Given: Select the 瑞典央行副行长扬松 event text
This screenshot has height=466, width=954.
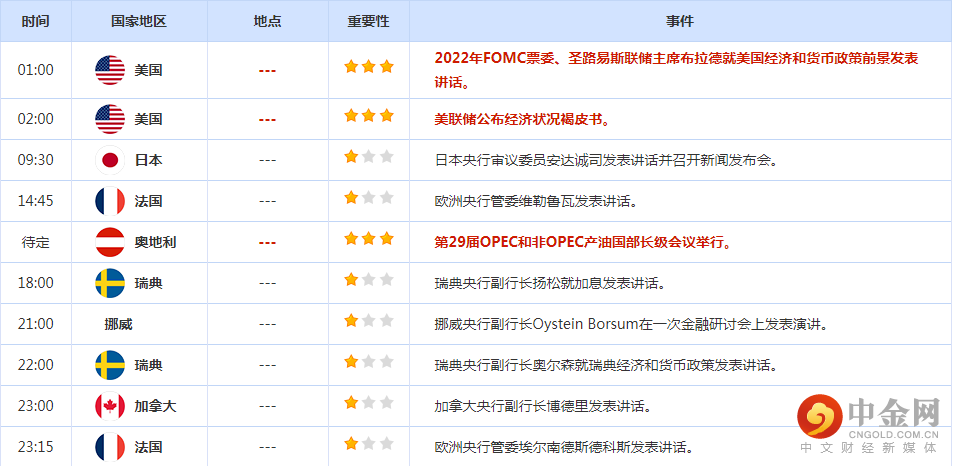Looking at the screenshot, I should (549, 283).
